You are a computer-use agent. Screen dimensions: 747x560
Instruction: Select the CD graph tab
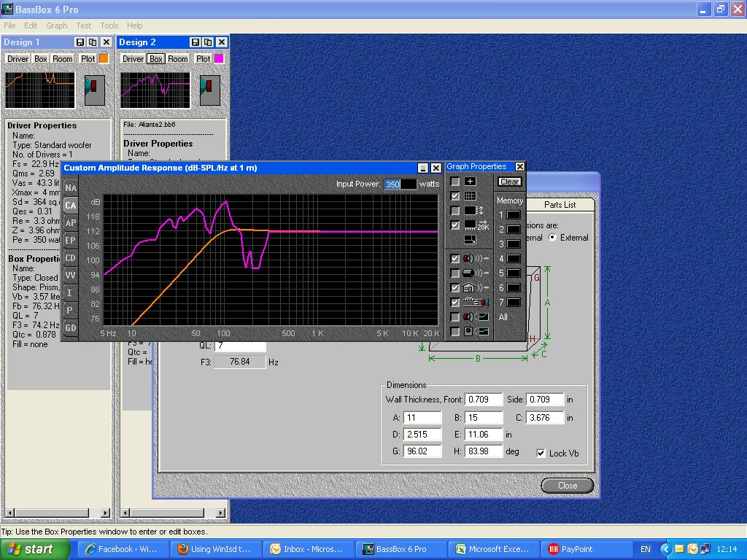click(x=71, y=258)
